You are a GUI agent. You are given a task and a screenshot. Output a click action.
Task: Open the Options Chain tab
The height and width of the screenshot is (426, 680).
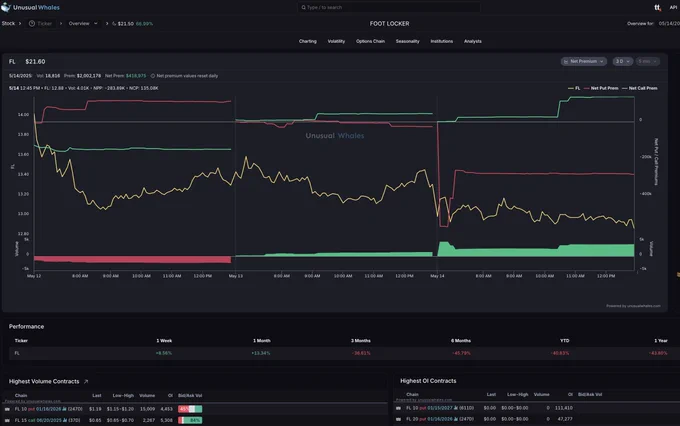pyautogui.click(x=370, y=41)
